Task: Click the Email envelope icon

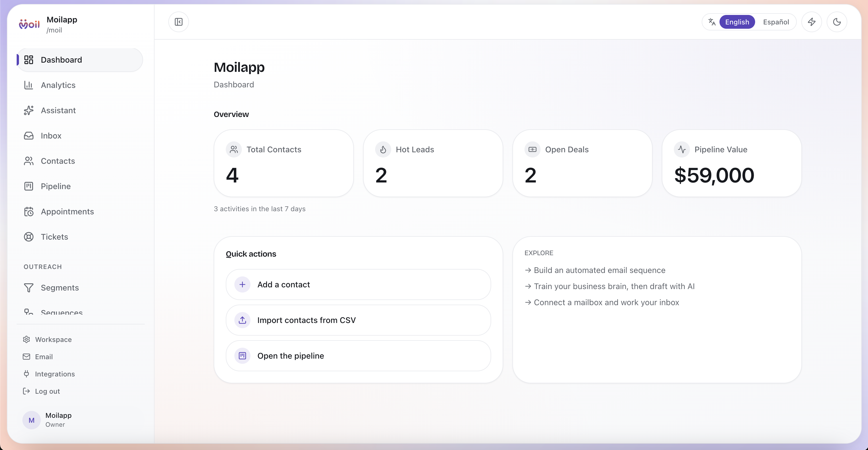Action: [x=26, y=356]
